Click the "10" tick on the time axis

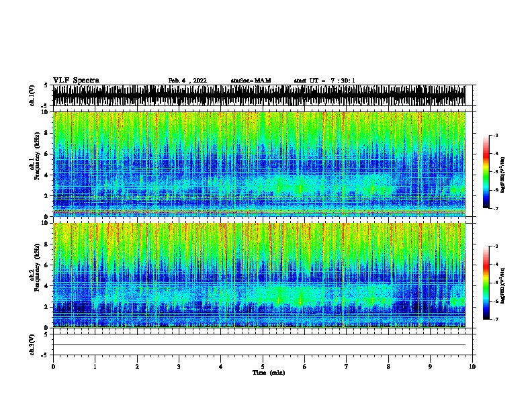(472, 366)
